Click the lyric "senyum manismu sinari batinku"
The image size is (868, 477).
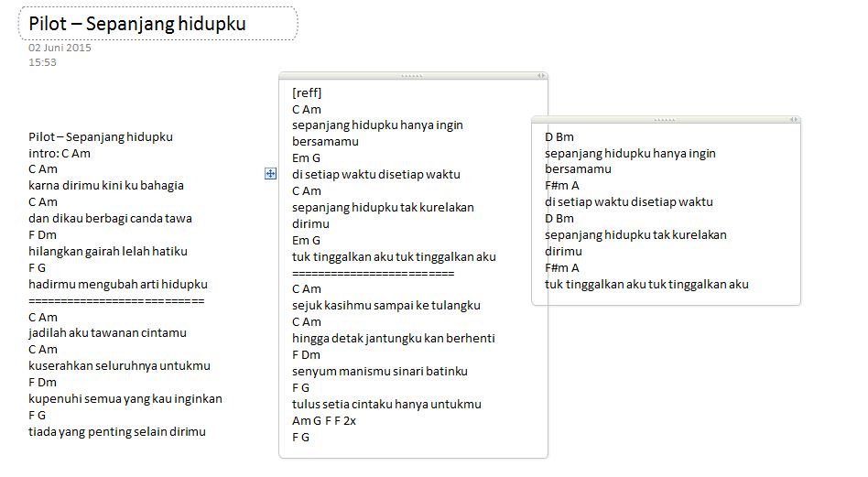380,372
